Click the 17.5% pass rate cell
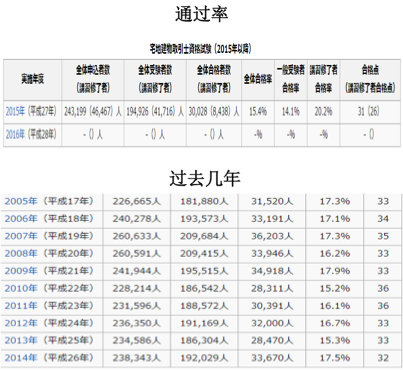 (335, 358)
